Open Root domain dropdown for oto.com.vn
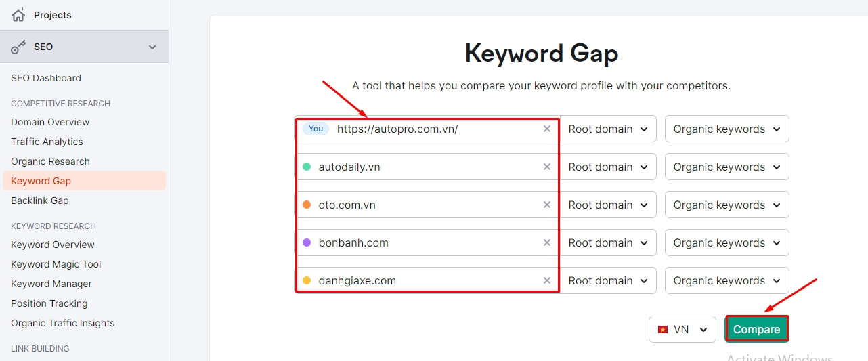 tap(608, 205)
